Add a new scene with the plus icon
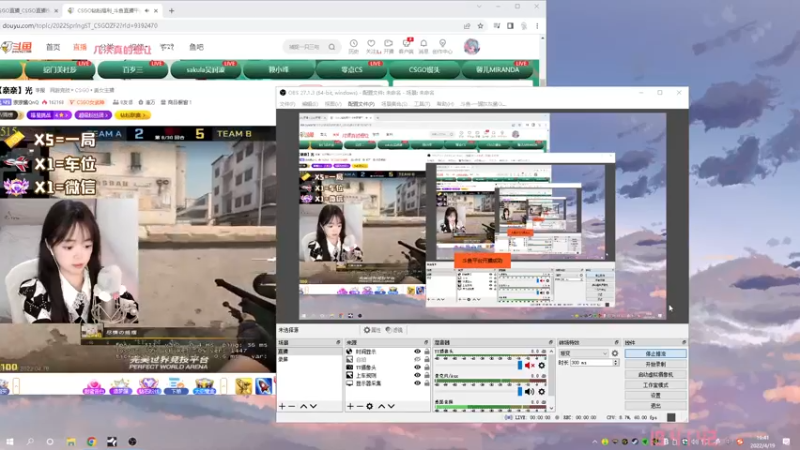 coord(282,406)
